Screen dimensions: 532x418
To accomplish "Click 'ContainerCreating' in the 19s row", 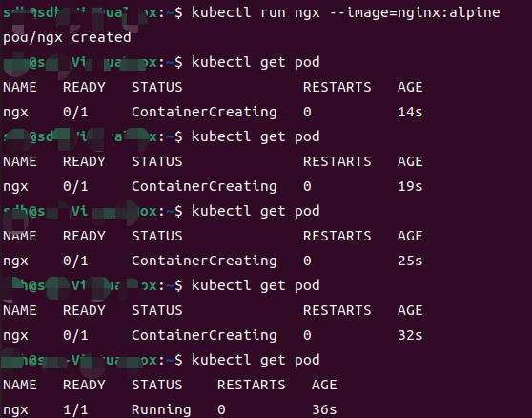I will tap(204, 187).
